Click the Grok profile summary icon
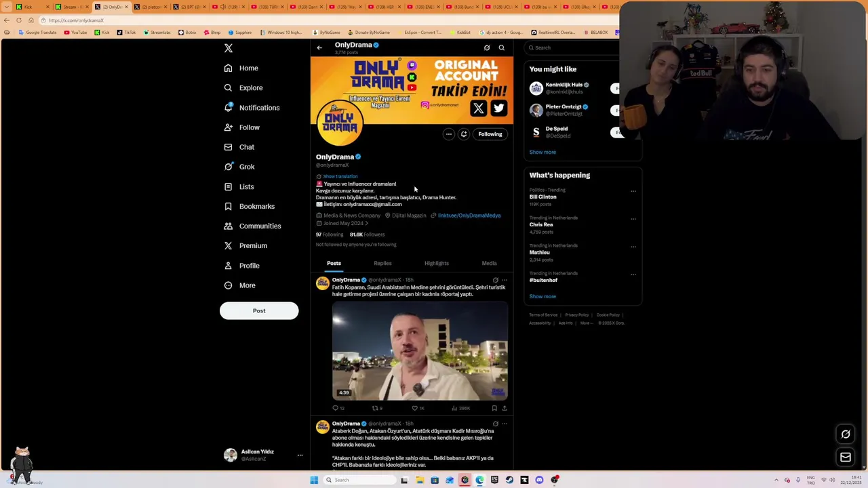868x488 pixels. (464, 134)
